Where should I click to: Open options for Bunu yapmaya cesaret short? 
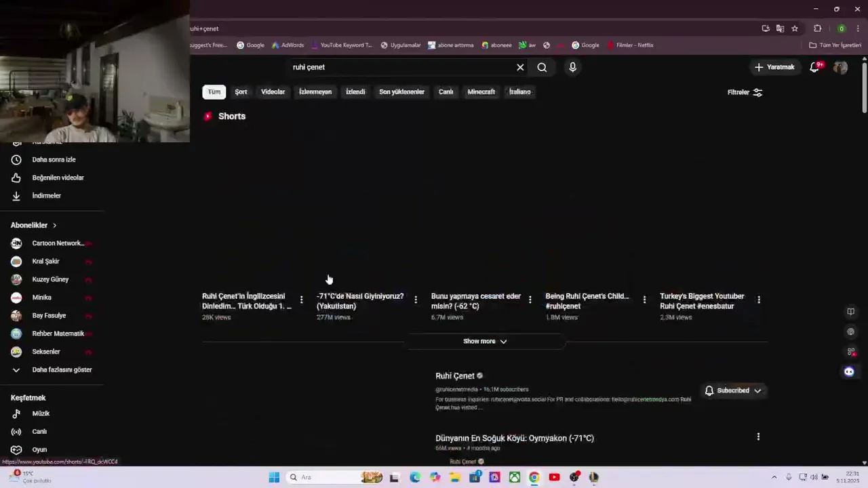(530, 300)
